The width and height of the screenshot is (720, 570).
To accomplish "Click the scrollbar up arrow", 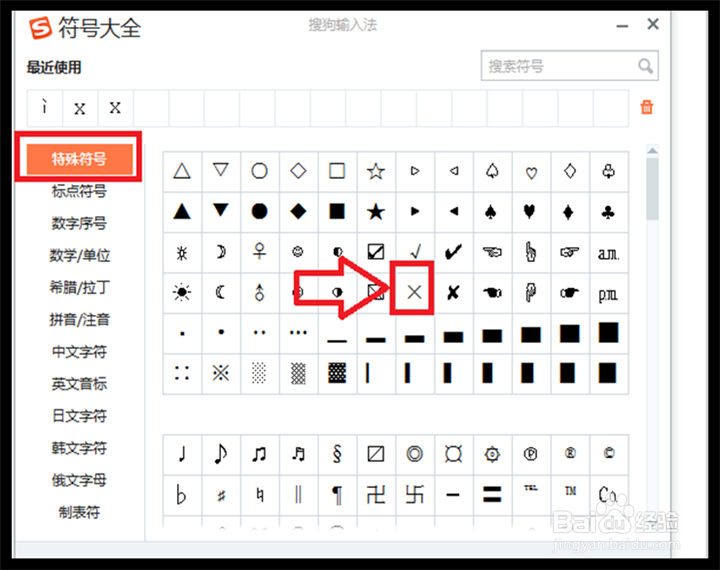I will [652, 151].
